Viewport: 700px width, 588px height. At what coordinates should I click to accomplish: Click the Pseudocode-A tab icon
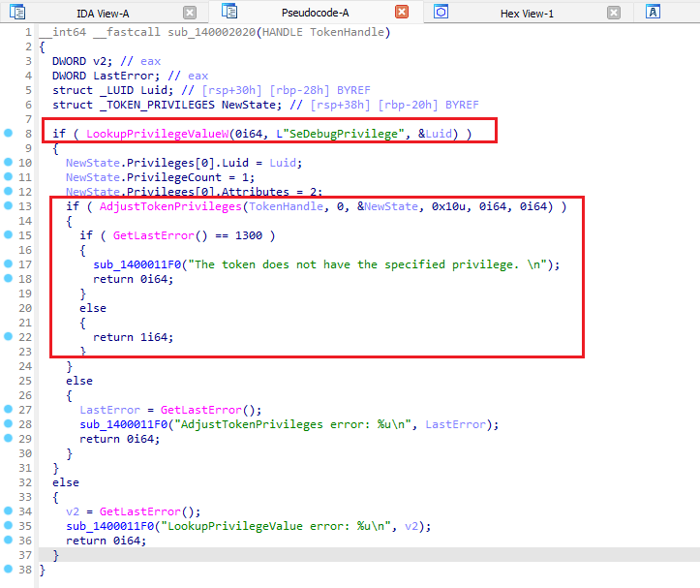[x=229, y=12]
